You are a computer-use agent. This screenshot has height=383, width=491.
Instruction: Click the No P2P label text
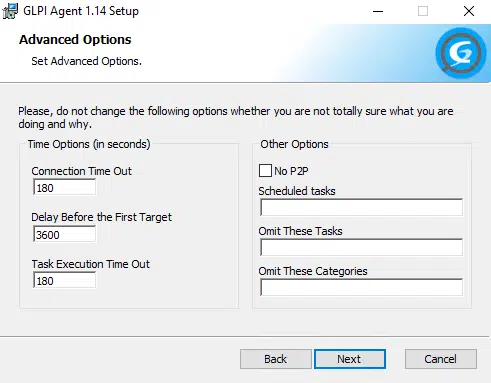(291, 171)
